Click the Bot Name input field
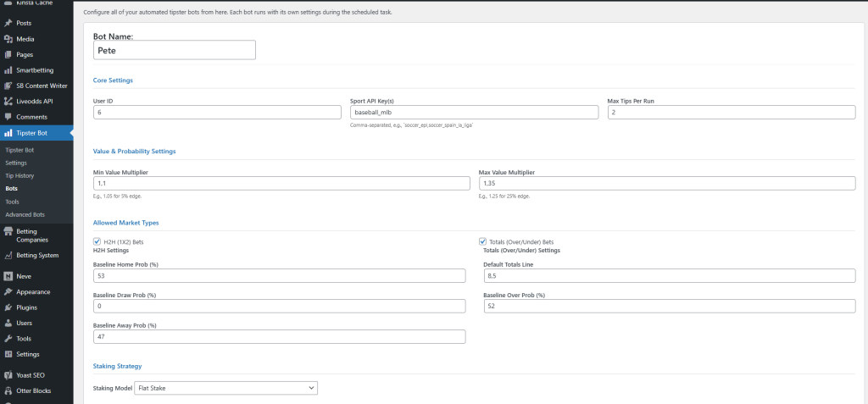 [175, 50]
